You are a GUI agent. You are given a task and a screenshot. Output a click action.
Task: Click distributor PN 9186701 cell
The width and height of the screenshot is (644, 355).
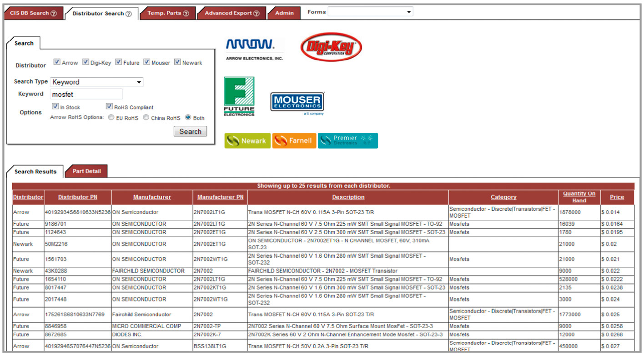[77, 224]
